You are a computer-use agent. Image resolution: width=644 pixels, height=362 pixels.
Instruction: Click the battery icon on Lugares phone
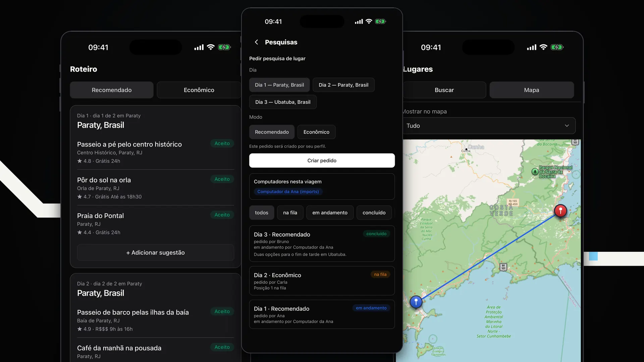(x=557, y=47)
